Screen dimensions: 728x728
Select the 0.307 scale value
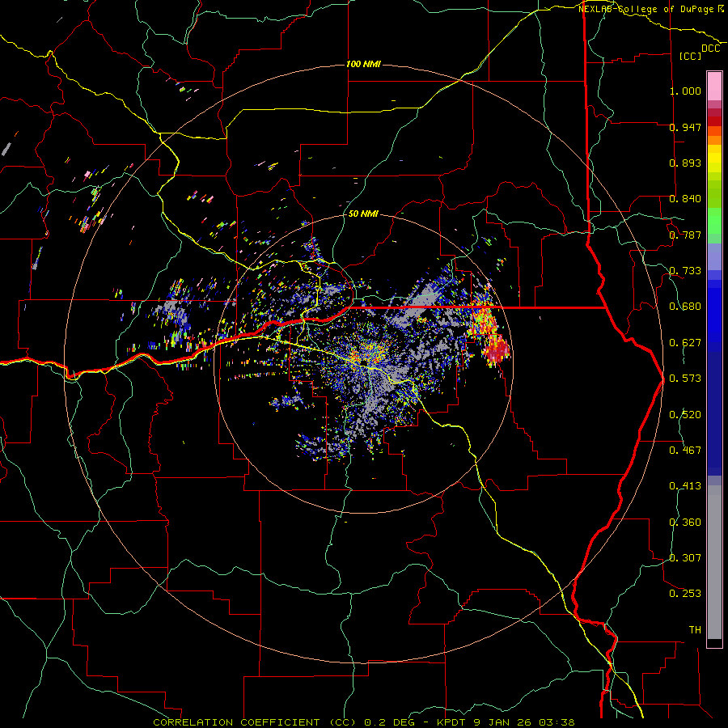point(685,558)
